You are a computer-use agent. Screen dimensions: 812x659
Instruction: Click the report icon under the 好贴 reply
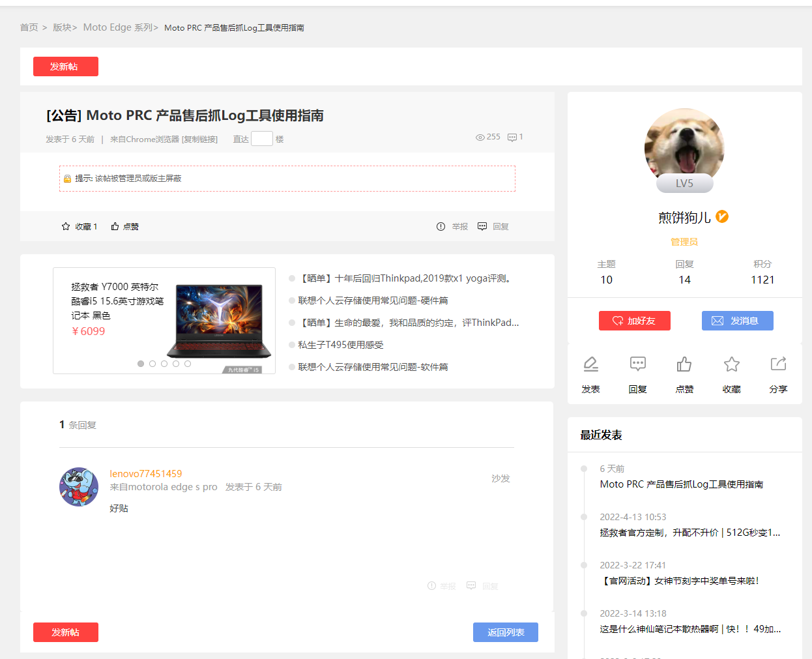(x=431, y=586)
